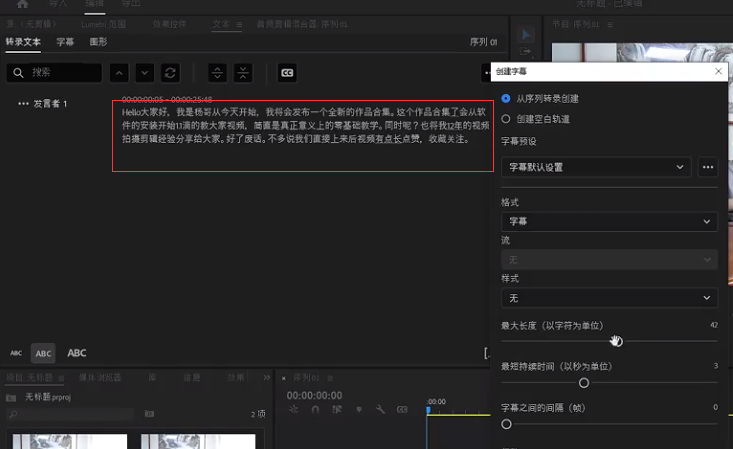Adjust the 字幕之间的间隔 slider handle

click(x=506, y=424)
